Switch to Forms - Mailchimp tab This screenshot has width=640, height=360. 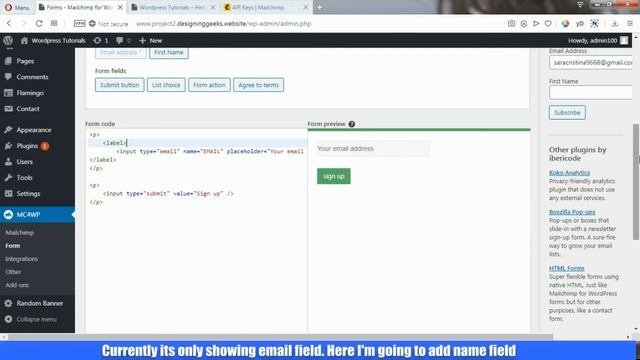pyautogui.click(x=80, y=7)
